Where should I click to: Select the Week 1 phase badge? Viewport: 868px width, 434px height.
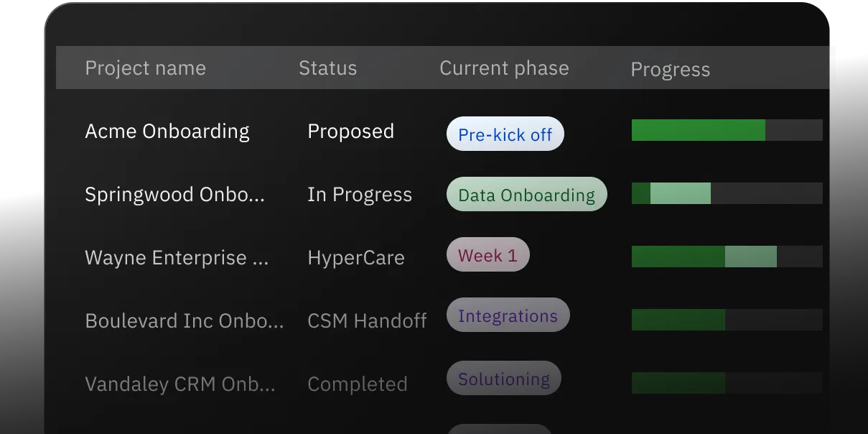click(487, 254)
